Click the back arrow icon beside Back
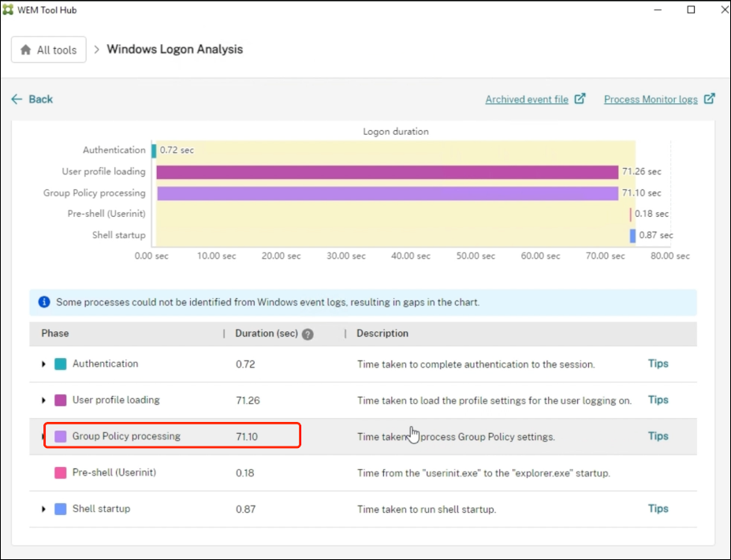Image resolution: width=731 pixels, height=560 pixels. (x=17, y=99)
